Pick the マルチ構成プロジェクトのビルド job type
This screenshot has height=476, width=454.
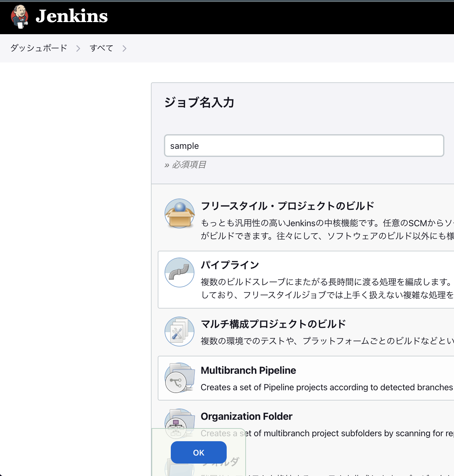(273, 324)
